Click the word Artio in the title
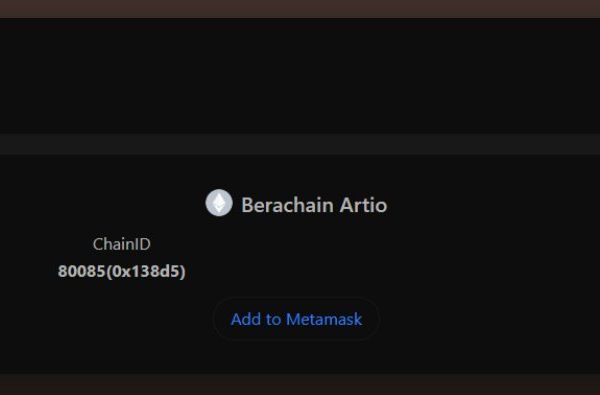 point(363,205)
